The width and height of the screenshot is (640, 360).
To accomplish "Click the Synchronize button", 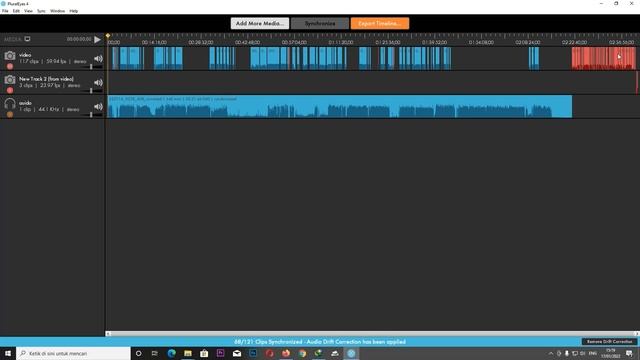I will point(320,23).
